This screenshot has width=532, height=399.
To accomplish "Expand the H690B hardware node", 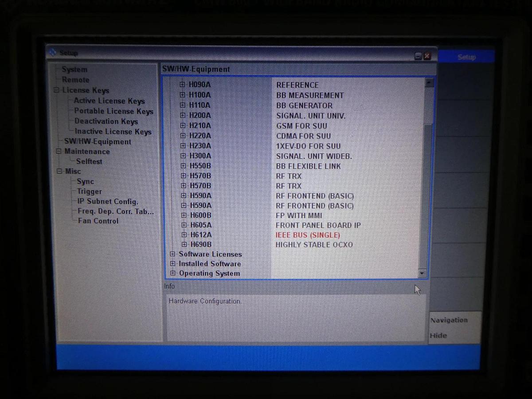I will coord(185,244).
